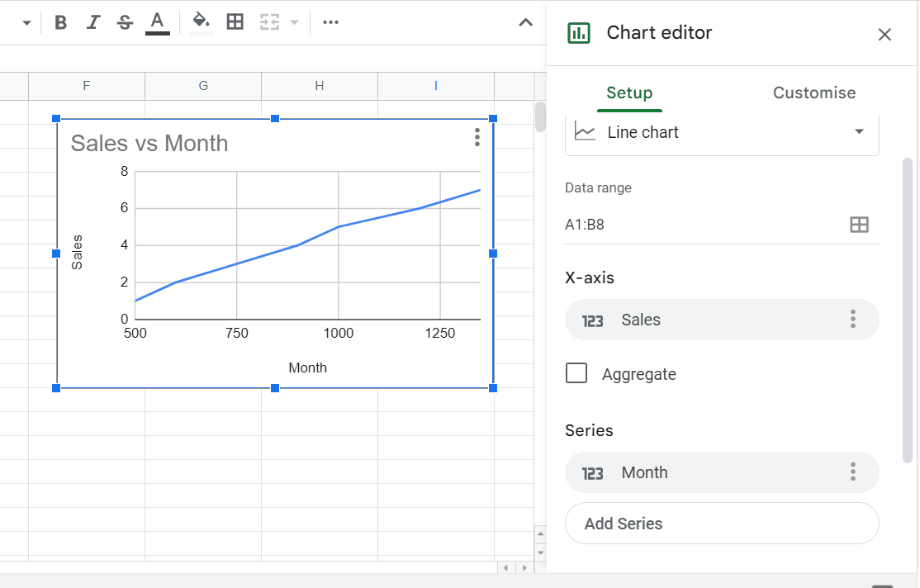
Task: Click the Add Series button
Action: click(x=721, y=524)
